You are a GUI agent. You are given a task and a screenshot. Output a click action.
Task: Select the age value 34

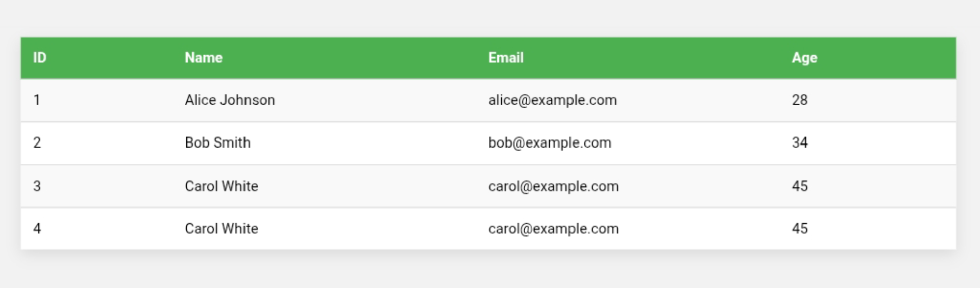pyautogui.click(x=799, y=142)
